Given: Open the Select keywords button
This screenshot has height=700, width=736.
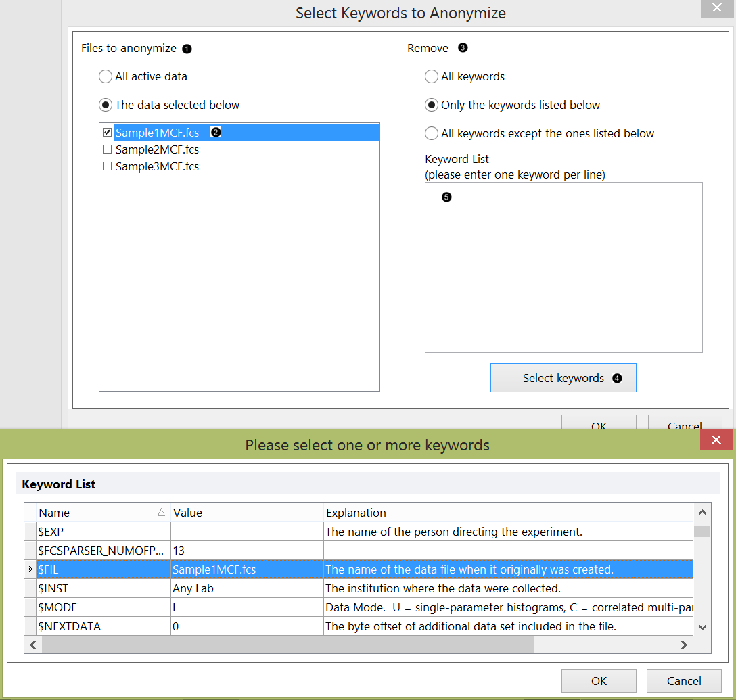Looking at the screenshot, I should [563, 377].
